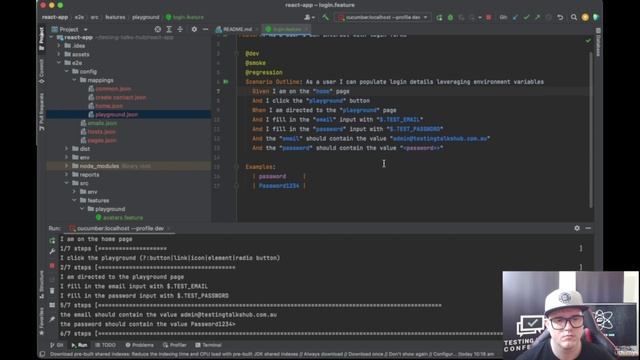Toggle the Database side tool window
The image size is (640, 360).
point(598,42)
